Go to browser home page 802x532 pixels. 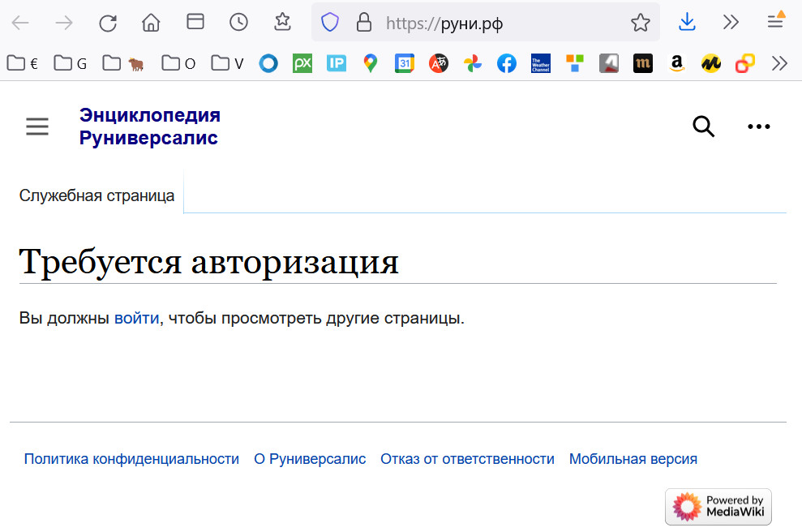click(x=151, y=23)
